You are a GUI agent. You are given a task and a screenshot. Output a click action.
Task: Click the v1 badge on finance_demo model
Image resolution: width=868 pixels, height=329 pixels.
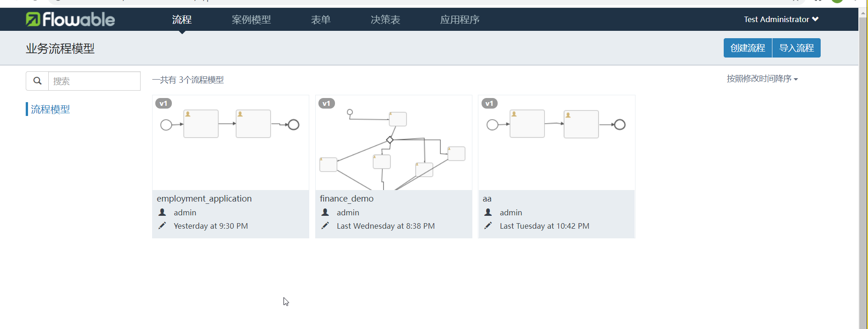pyautogui.click(x=327, y=103)
